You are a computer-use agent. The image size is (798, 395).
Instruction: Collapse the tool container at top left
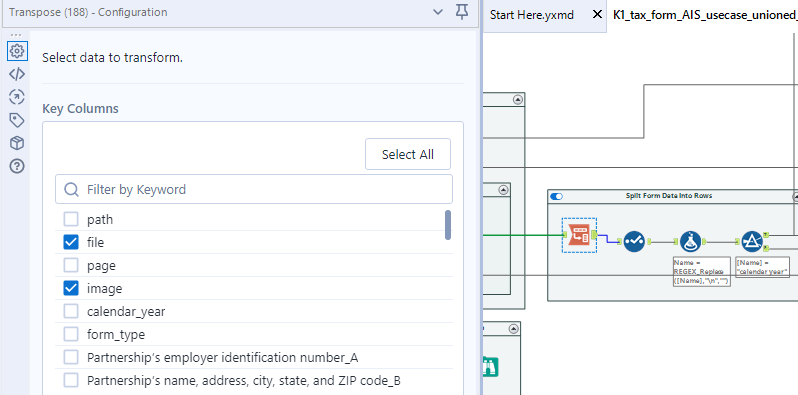[518, 100]
